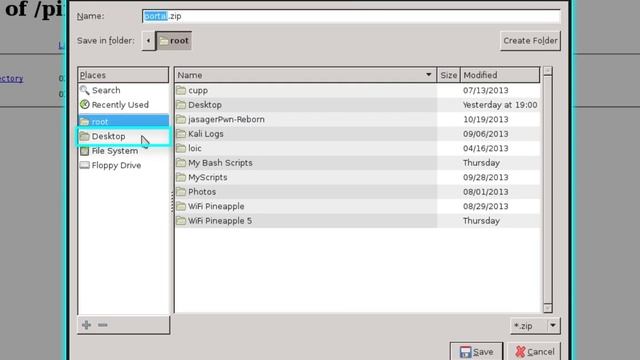Select the My Bash Scripts row name

(x=220, y=162)
